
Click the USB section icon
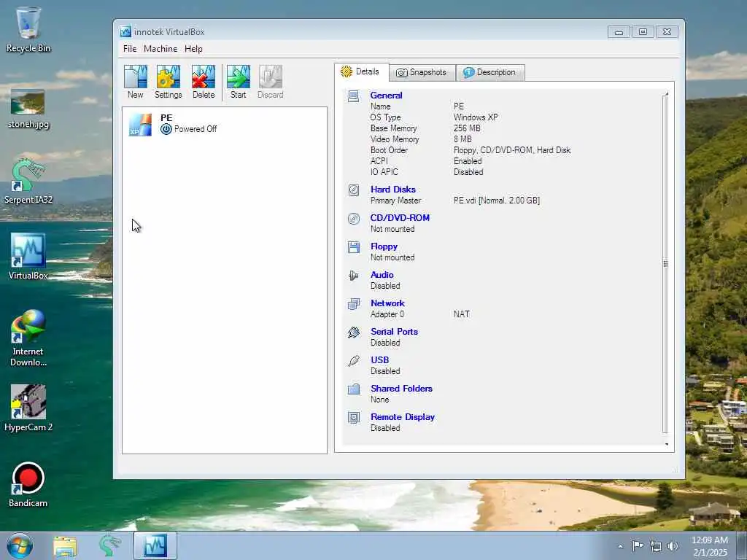pyautogui.click(x=354, y=361)
